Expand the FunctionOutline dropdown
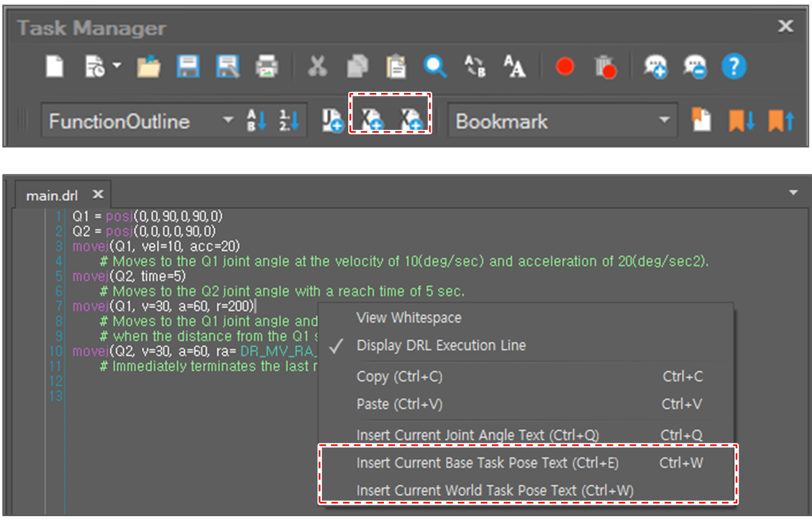This screenshot has width=812, height=520. [228, 121]
